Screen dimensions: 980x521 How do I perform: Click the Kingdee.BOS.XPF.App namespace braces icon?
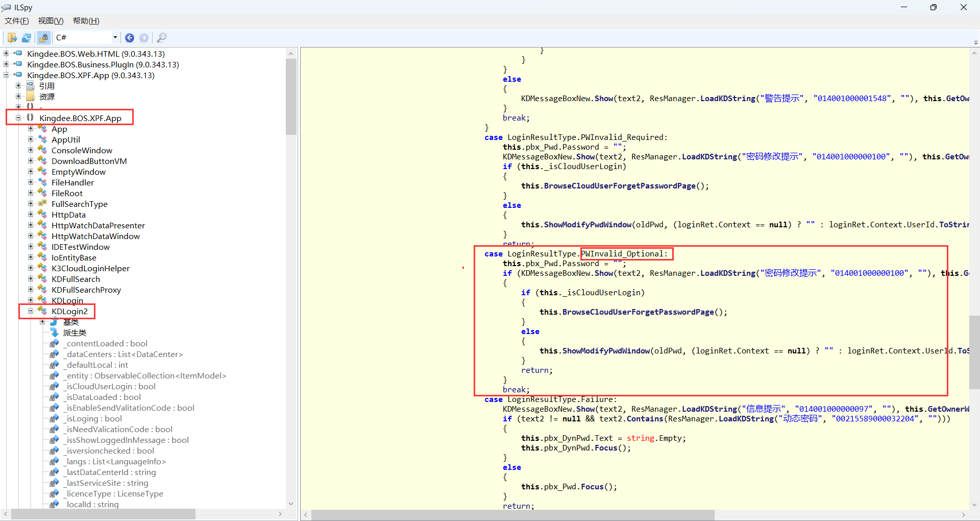point(30,117)
